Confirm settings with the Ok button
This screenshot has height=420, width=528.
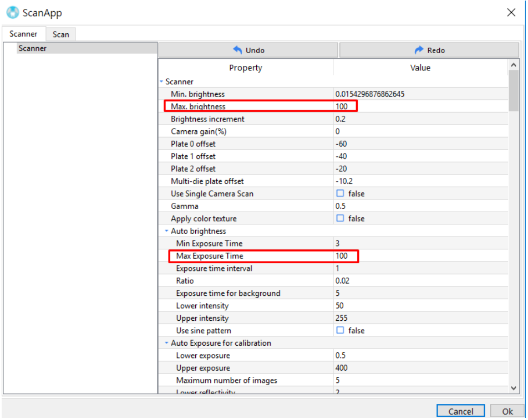point(507,411)
